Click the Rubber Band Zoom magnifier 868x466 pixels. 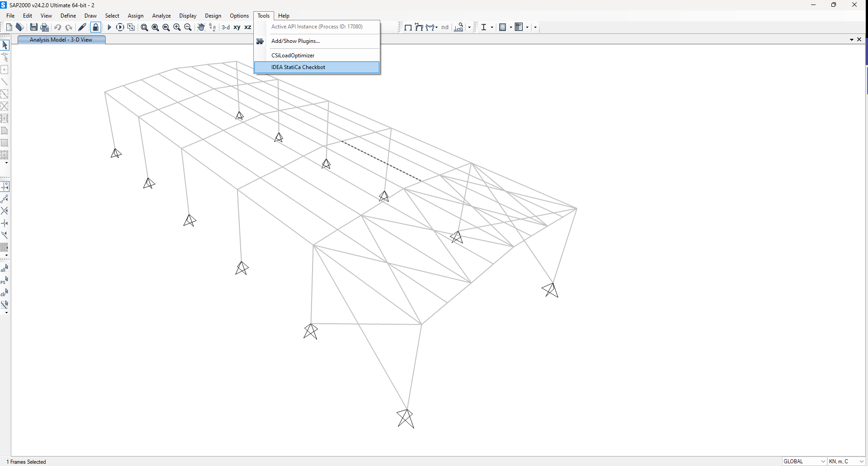coord(145,28)
